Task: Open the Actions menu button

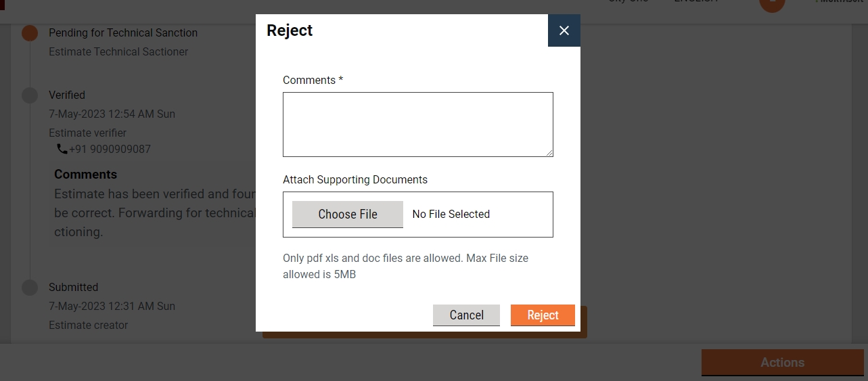Action: tap(782, 363)
